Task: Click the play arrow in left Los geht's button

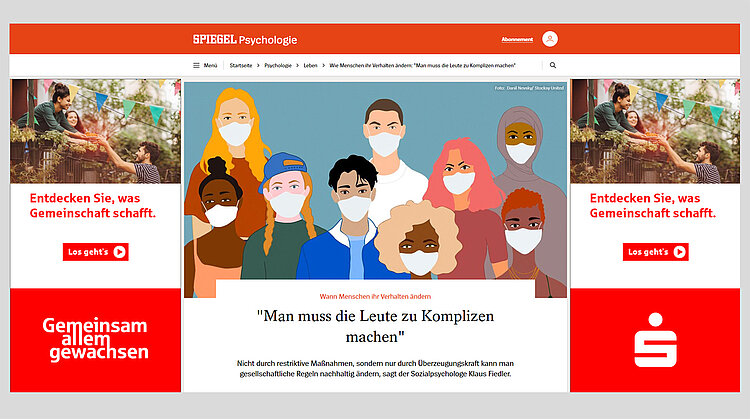Action: coord(120,252)
